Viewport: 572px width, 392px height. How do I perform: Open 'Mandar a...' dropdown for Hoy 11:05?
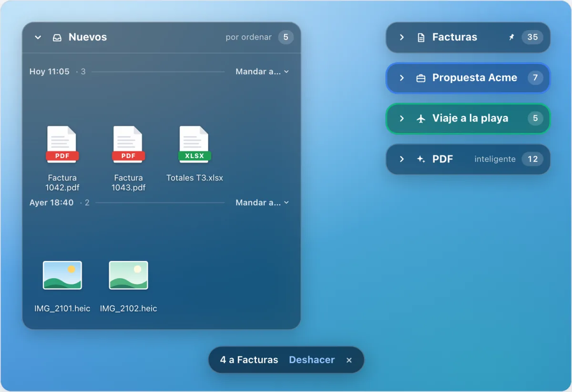pyautogui.click(x=262, y=71)
